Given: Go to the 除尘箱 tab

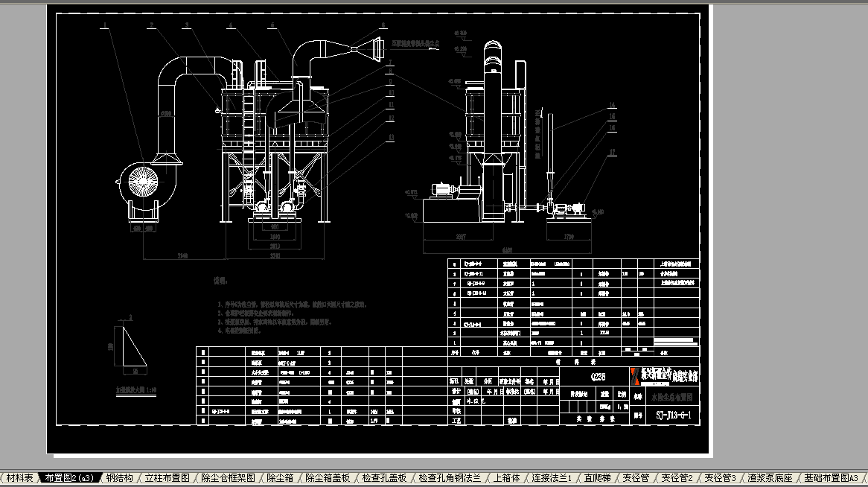Looking at the screenshot, I should pyautogui.click(x=280, y=477).
